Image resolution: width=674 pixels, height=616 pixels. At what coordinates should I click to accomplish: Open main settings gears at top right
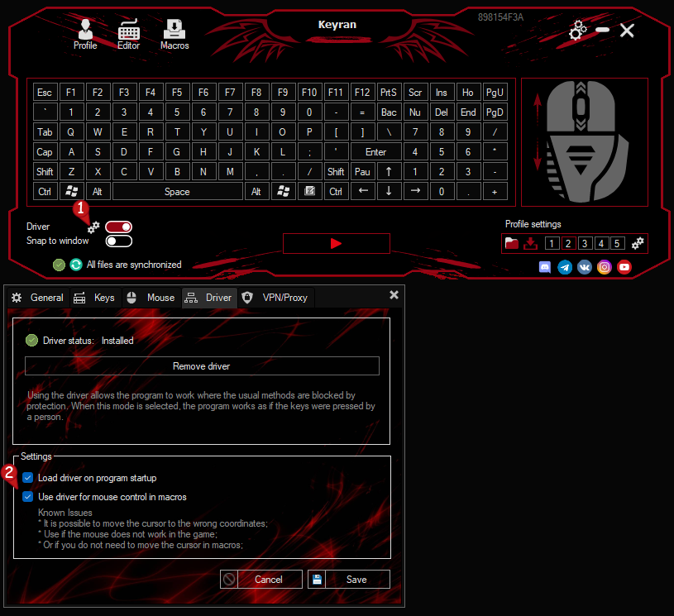coord(578,30)
